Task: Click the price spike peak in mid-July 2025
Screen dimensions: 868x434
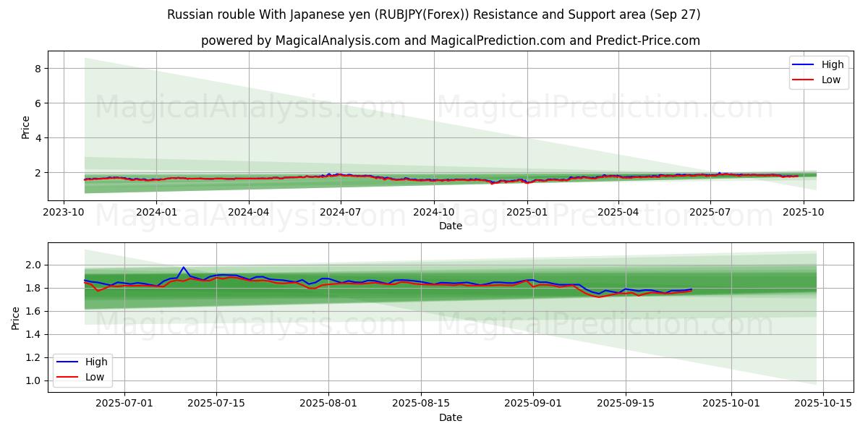Action: (183, 267)
